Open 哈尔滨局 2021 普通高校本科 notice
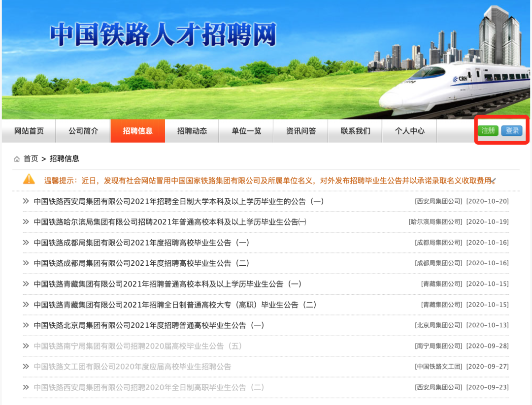532x405 pixels. [170, 222]
